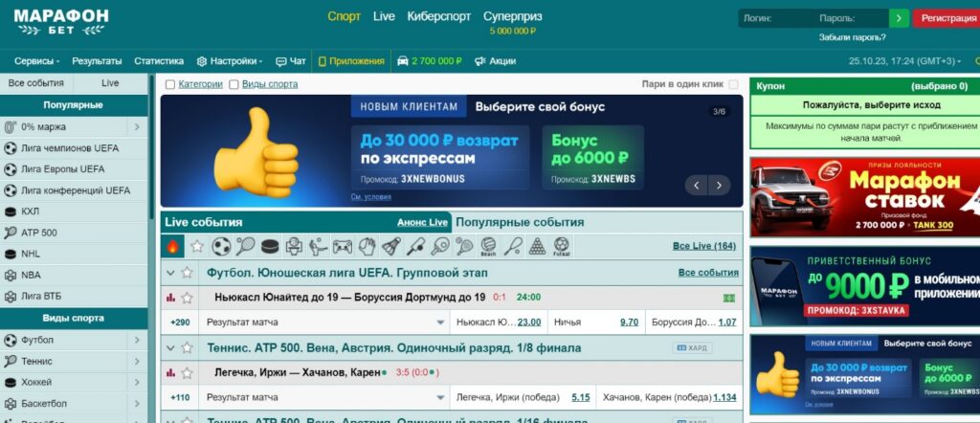Filter live events by table tennis paddle icon

[x=440, y=246]
